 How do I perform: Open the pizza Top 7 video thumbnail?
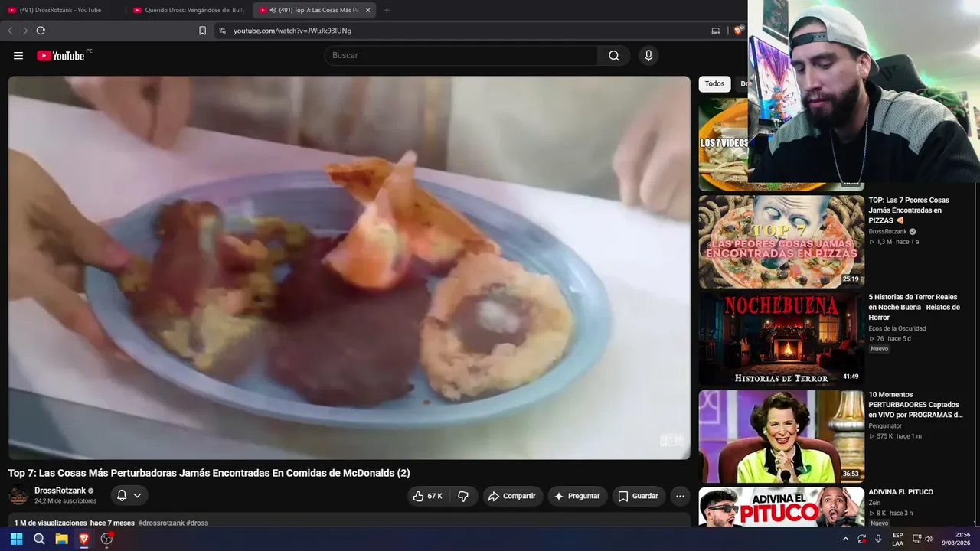pyautogui.click(x=782, y=242)
